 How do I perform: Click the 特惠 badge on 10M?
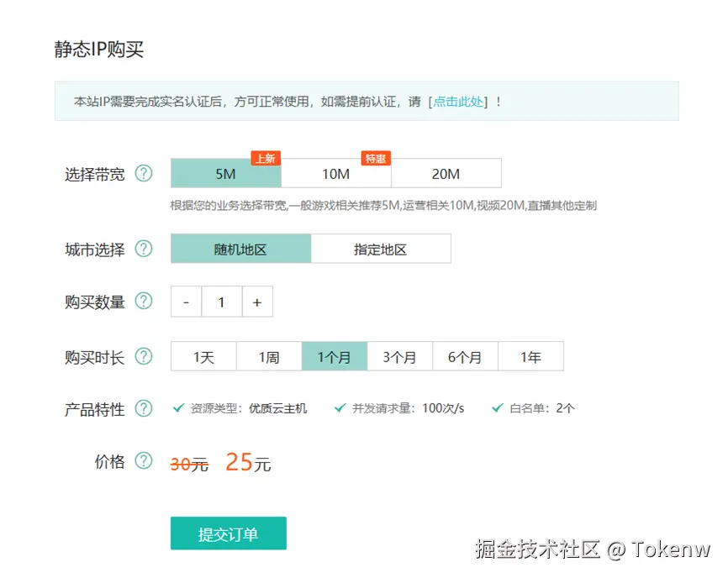click(376, 158)
